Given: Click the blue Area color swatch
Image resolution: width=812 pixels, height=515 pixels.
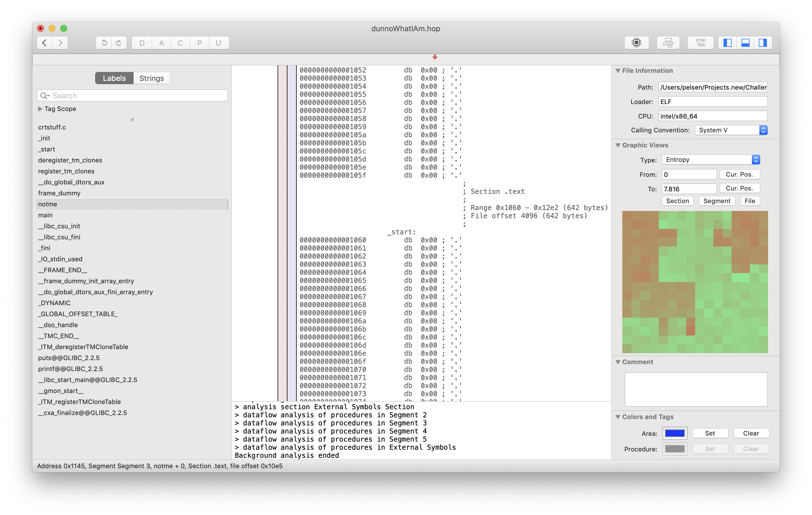Looking at the screenshot, I should (x=674, y=433).
